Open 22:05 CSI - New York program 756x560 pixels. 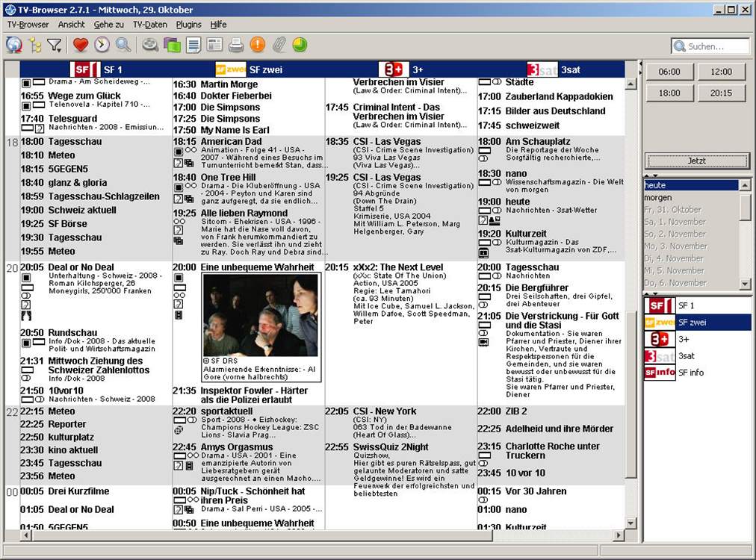coord(400,424)
